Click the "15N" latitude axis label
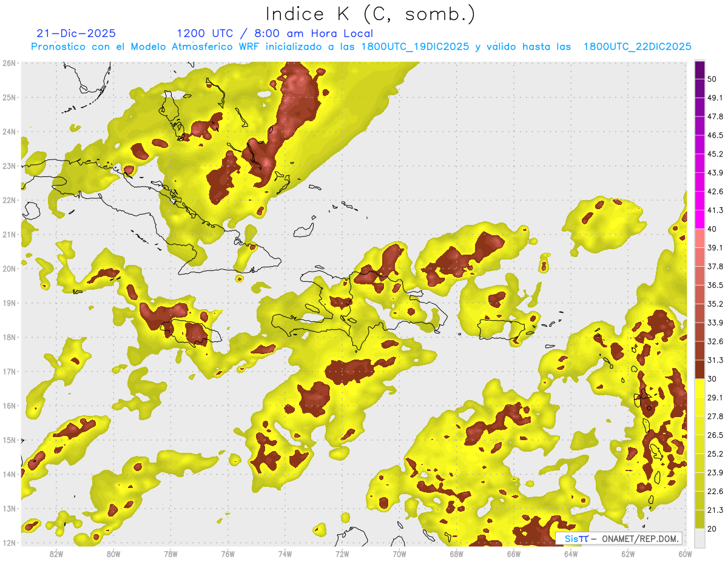This screenshot has width=728, height=562. tap(9, 440)
